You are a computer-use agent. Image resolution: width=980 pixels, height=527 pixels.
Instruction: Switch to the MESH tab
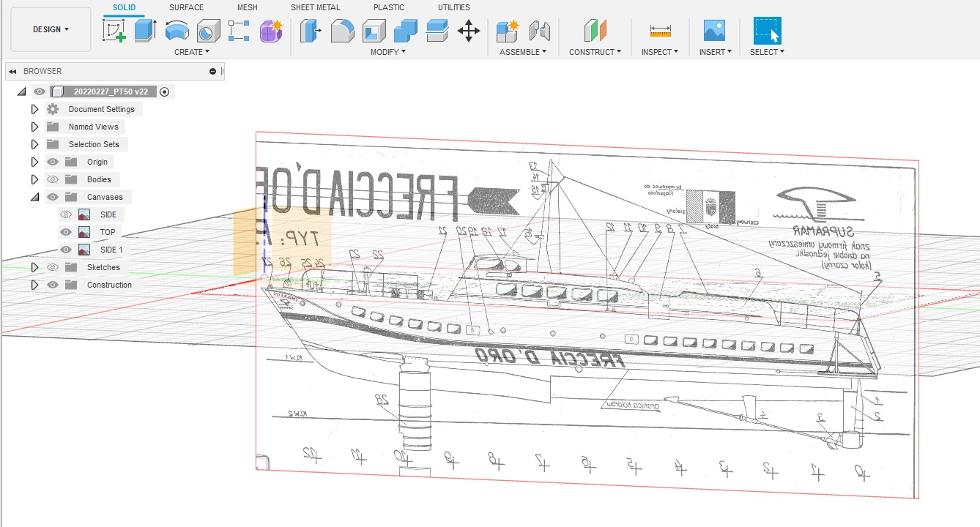point(247,7)
